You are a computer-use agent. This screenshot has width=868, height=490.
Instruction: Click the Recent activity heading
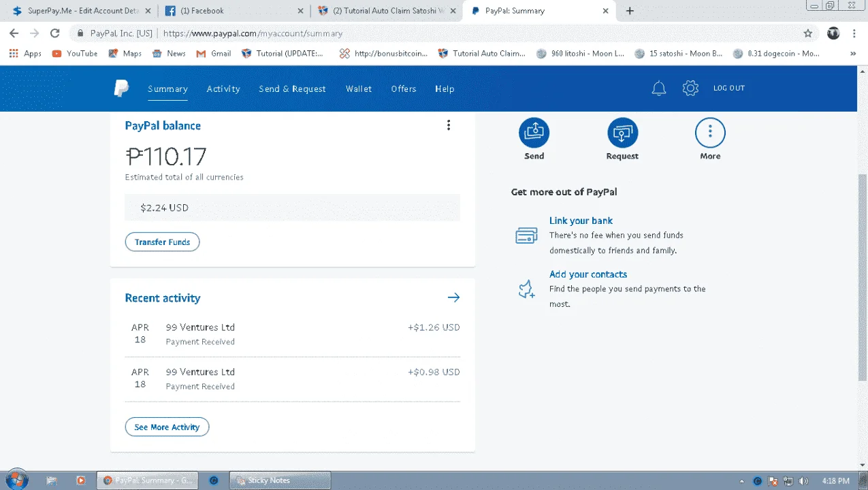tap(163, 298)
